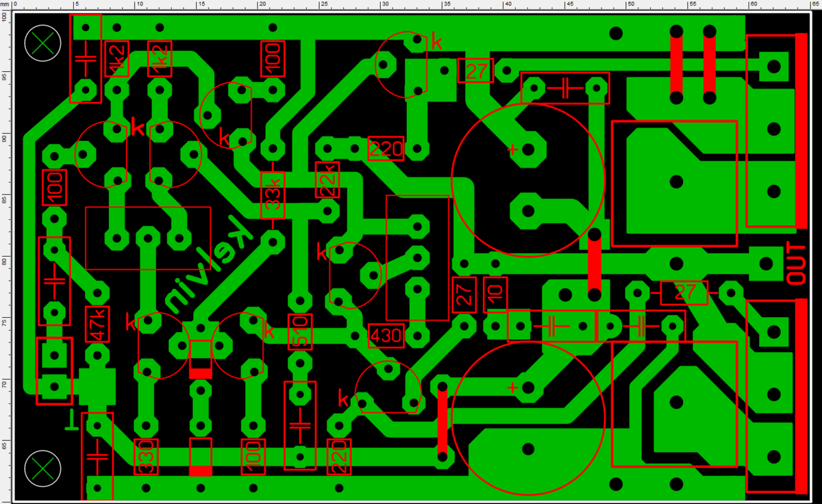Screen dimensions: 822x504
Task: Select the resistor label reading 10
Action: pos(495,294)
